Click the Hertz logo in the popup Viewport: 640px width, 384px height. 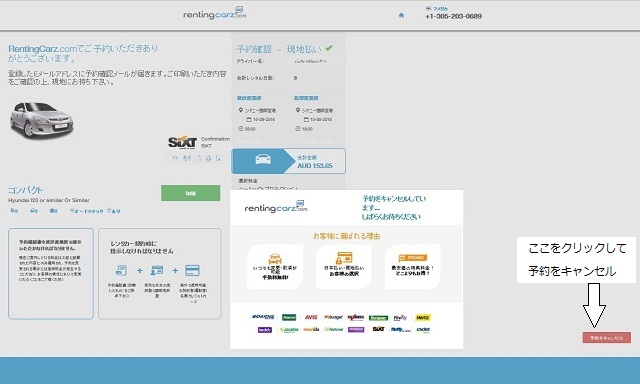pyautogui.click(x=423, y=317)
